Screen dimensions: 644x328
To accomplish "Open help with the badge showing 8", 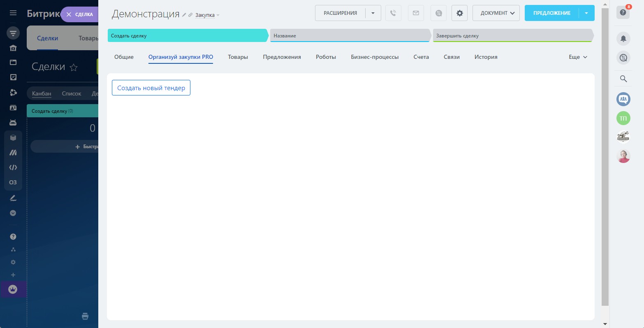I will (x=623, y=12).
